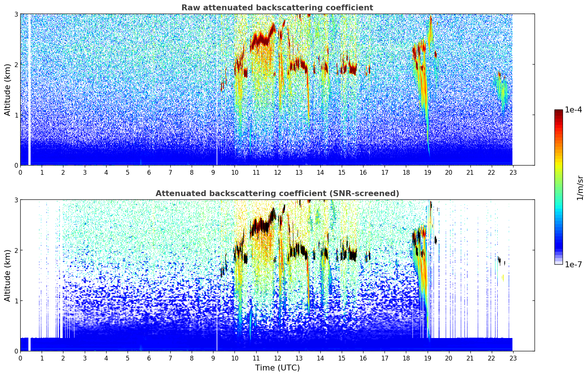
Task: Click the bottom plot's y-axis tick "3"
Action: coord(16,200)
